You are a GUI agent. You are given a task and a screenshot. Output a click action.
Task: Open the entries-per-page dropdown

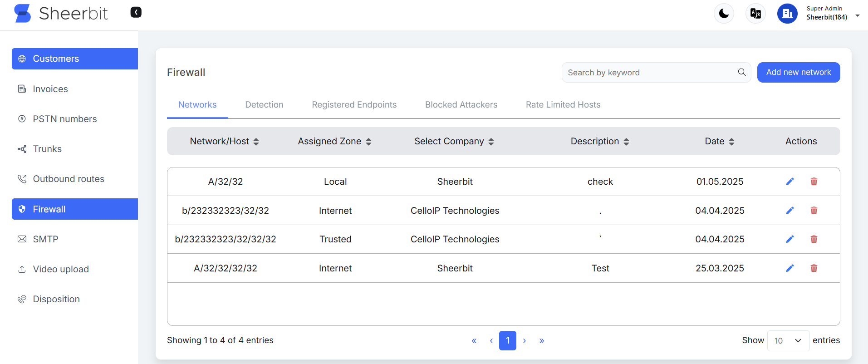[x=788, y=340]
